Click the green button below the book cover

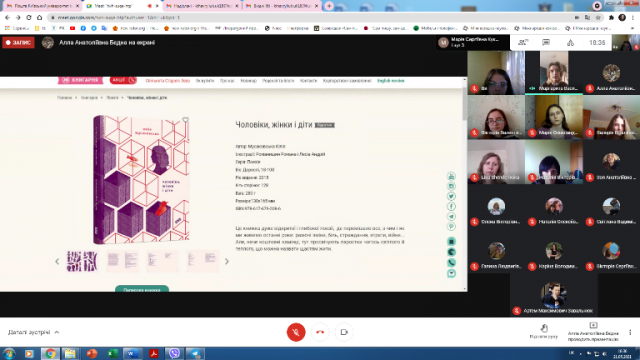point(142,289)
